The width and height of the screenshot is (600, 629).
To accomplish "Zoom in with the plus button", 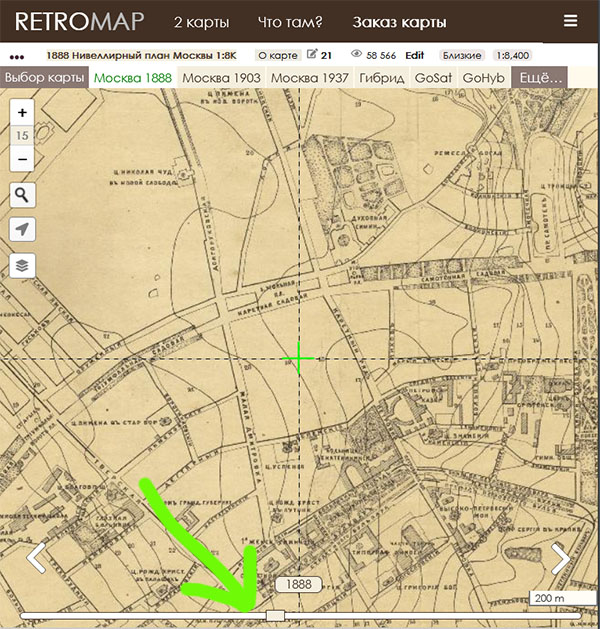I will pos(22,113).
